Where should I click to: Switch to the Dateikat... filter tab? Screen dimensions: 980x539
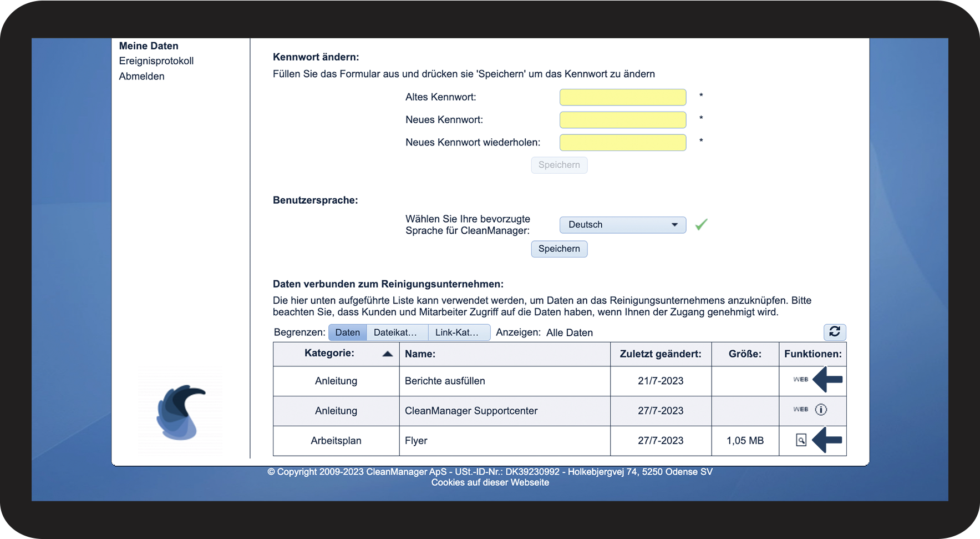tap(397, 333)
